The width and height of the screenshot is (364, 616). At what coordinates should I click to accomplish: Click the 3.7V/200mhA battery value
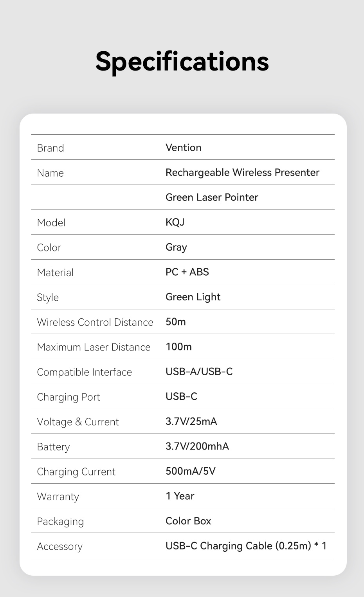(x=197, y=446)
